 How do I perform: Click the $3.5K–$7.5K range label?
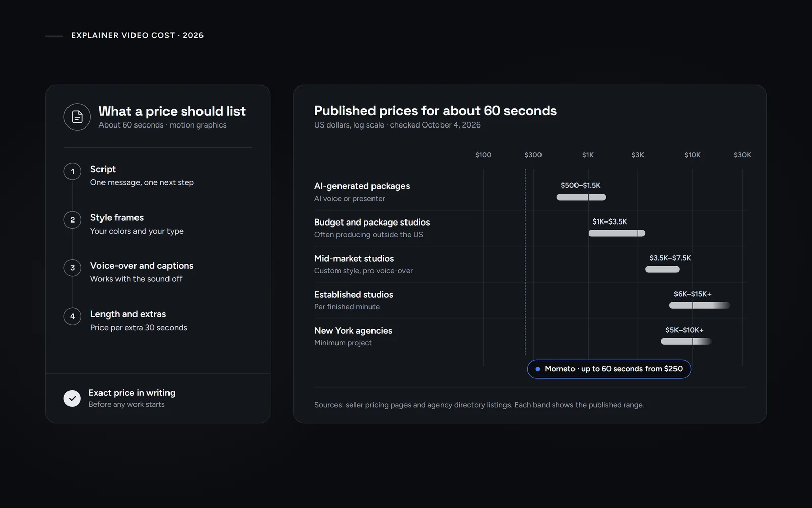point(670,258)
